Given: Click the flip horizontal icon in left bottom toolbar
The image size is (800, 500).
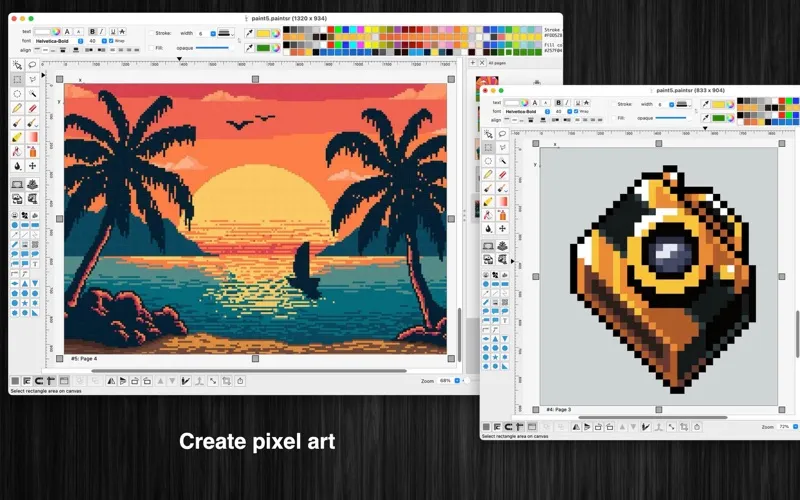Looking at the screenshot, I should 111,381.
